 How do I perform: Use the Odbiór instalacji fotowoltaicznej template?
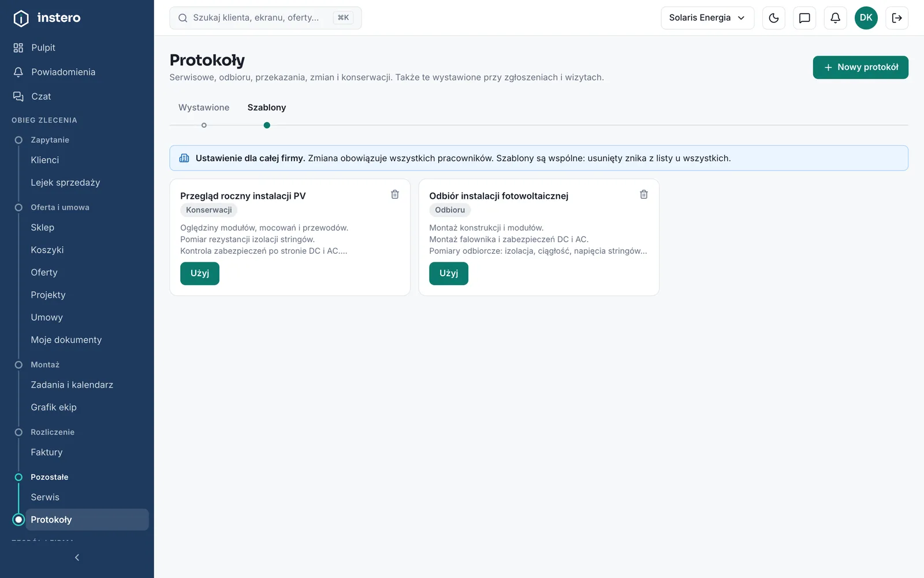tap(449, 273)
